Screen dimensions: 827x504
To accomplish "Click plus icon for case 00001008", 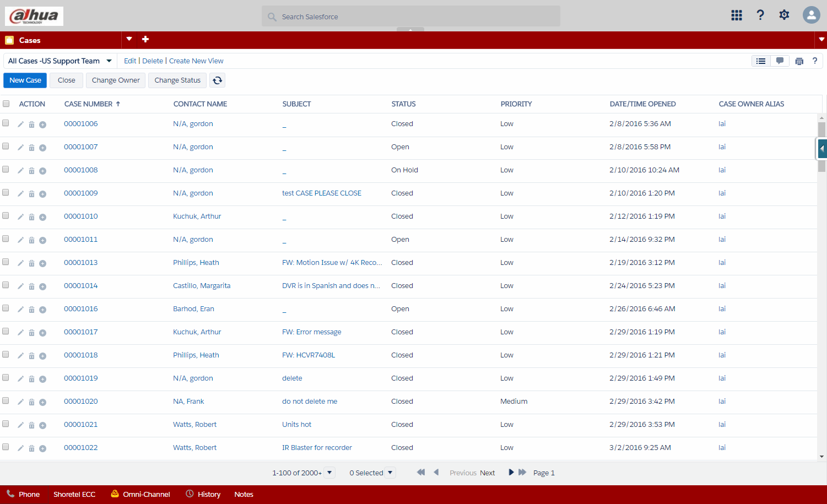I will click(42, 171).
